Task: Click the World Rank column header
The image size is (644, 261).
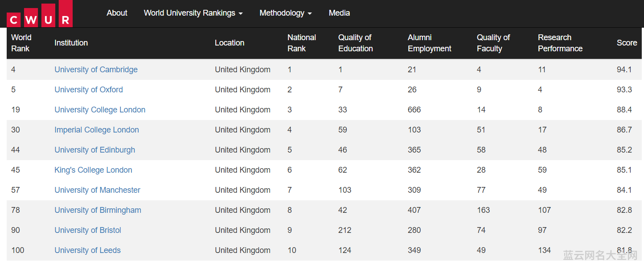Action: [x=21, y=43]
